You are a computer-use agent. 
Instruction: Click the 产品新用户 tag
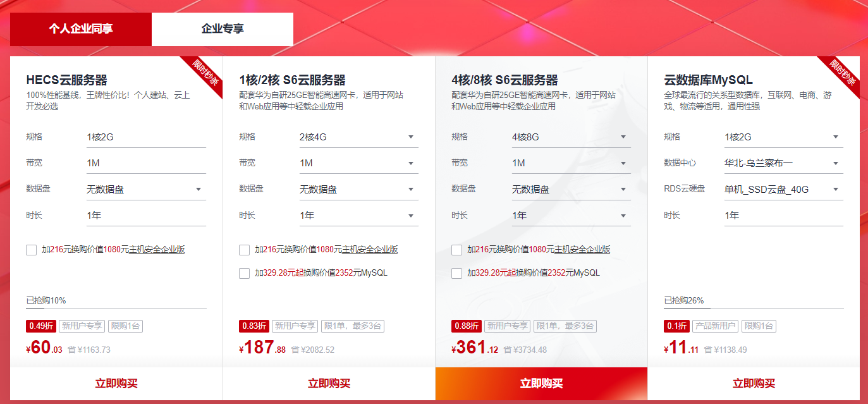[715, 326]
